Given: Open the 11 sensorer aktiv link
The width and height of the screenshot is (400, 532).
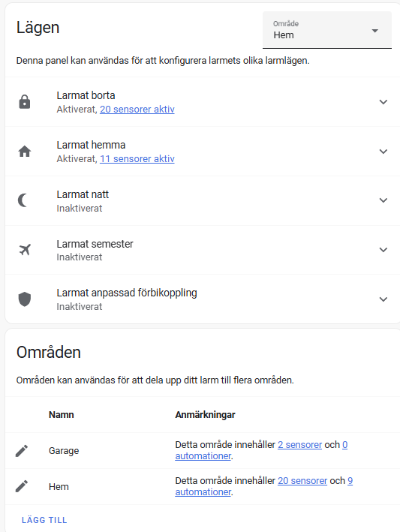Looking at the screenshot, I should [x=137, y=159].
